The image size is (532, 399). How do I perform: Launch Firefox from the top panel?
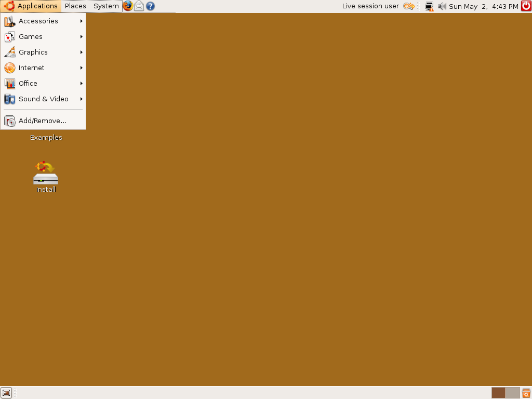tap(128, 6)
